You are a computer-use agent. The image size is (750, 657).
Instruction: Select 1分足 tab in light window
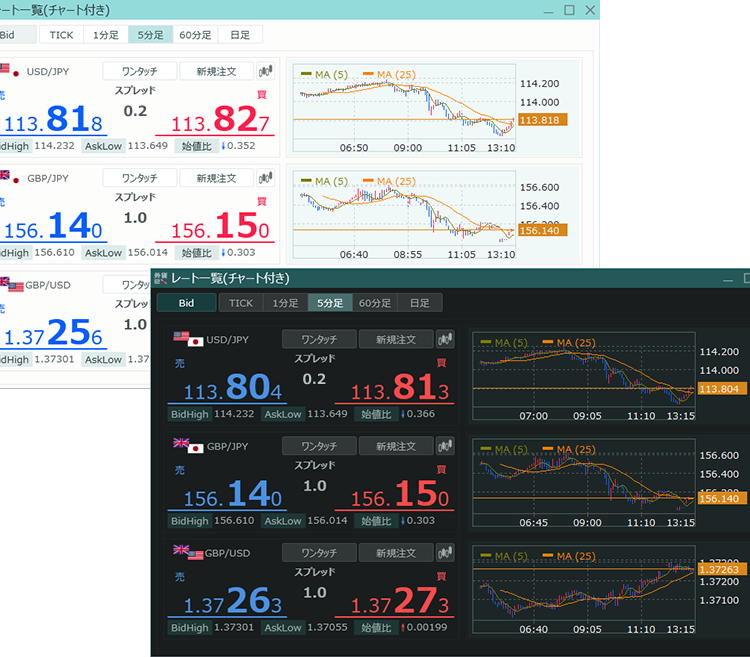click(x=105, y=35)
